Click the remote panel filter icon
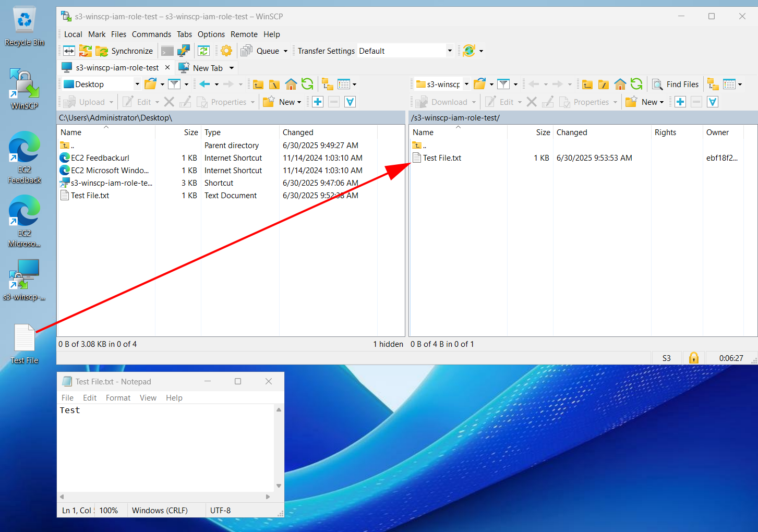This screenshot has height=532, width=758. click(x=503, y=84)
